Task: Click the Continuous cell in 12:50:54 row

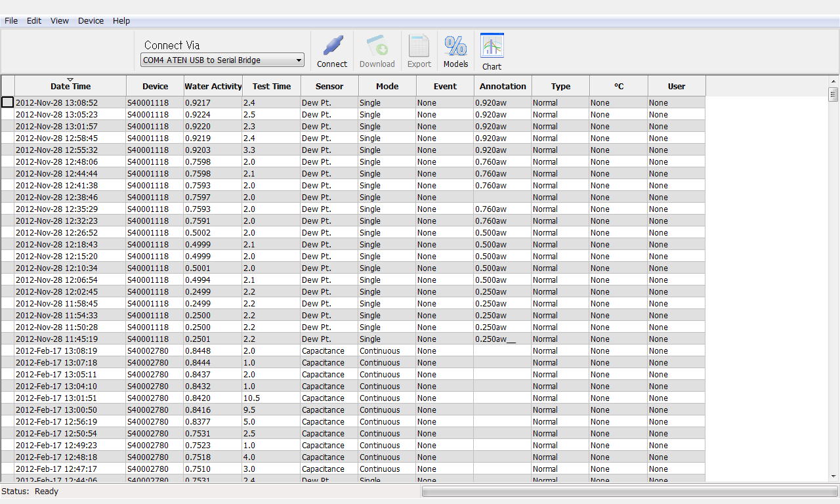Action: (x=387, y=434)
